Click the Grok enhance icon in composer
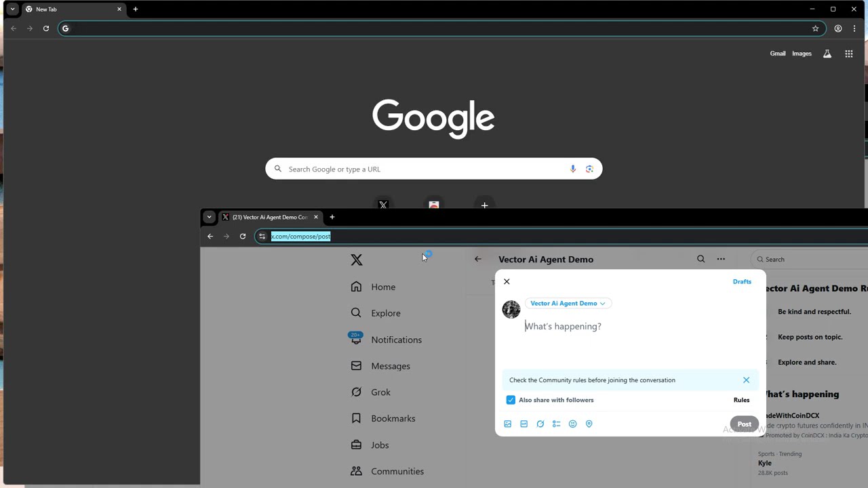This screenshot has height=488, width=868. (x=540, y=424)
